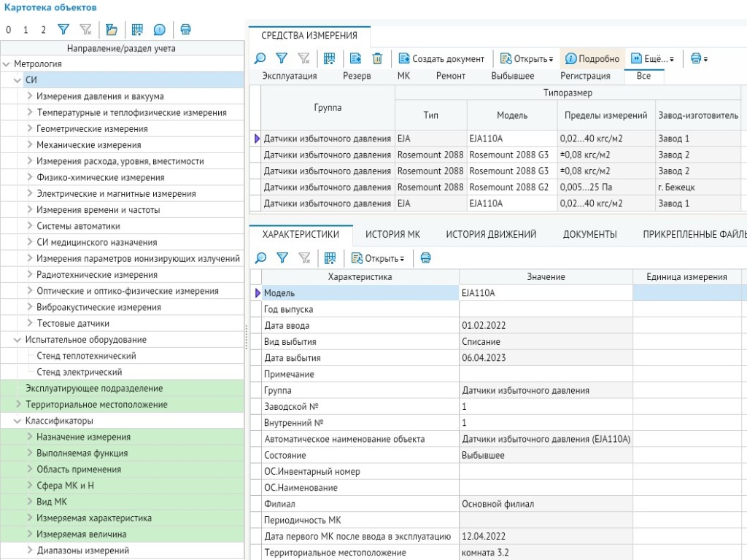
Task: Set tree level to 0
Action: (9, 30)
